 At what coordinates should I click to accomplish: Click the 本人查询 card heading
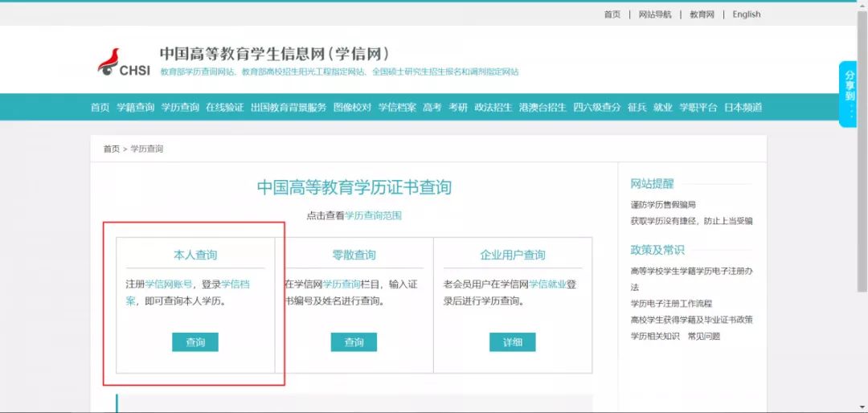tap(195, 256)
